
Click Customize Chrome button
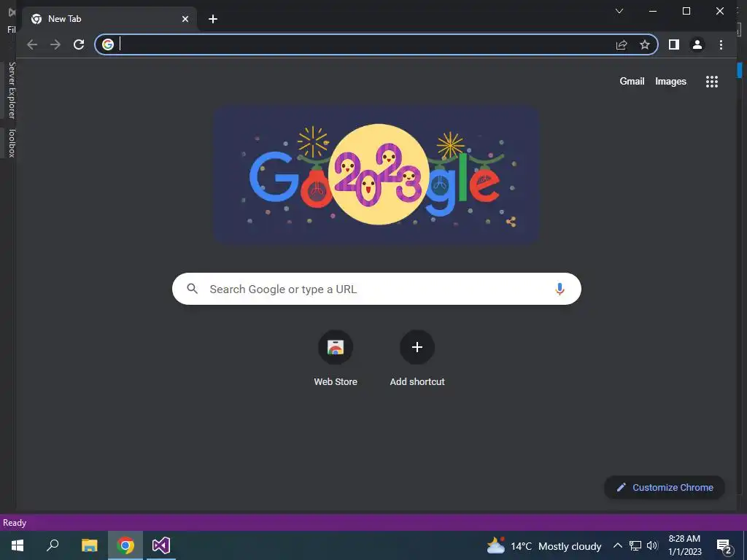click(x=665, y=487)
